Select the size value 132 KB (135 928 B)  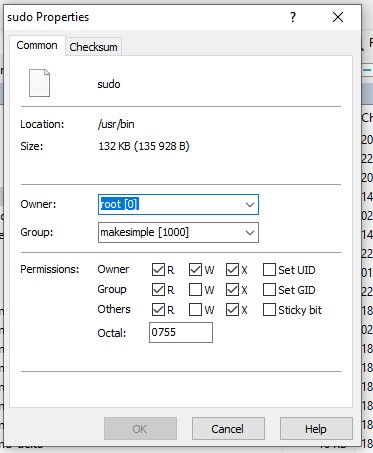click(x=144, y=146)
